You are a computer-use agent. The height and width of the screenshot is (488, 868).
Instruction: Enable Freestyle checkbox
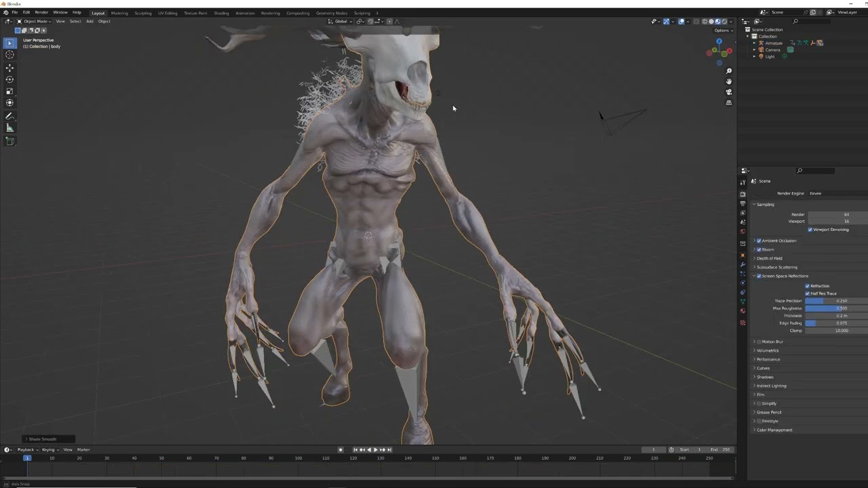tap(759, 421)
